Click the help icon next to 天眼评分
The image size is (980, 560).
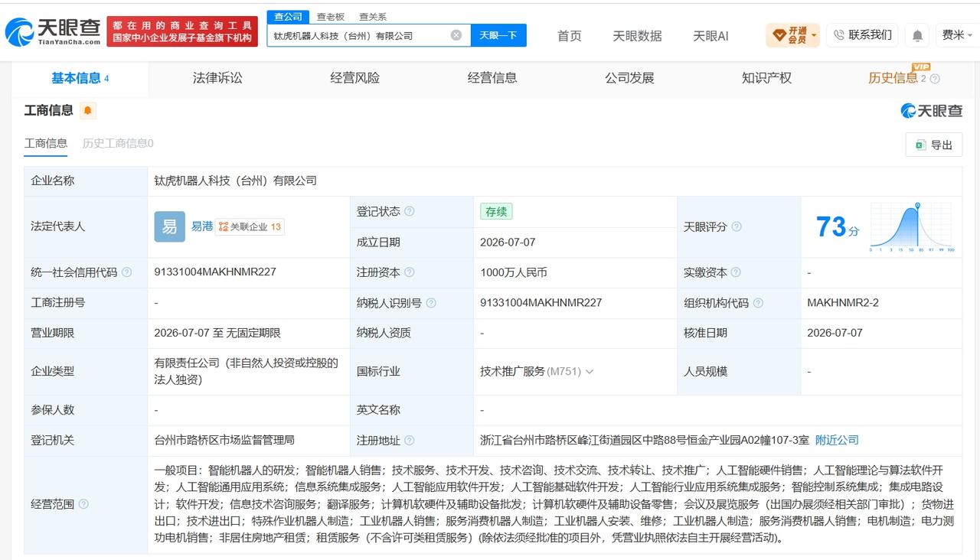[x=737, y=227]
